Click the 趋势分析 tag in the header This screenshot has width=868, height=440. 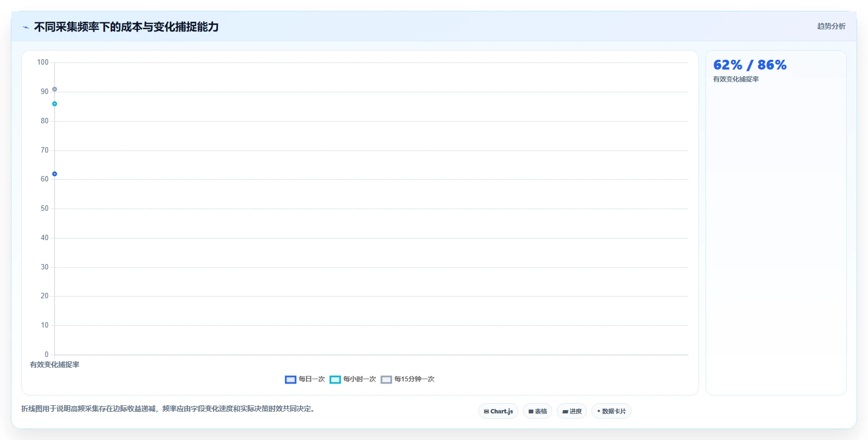[831, 26]
